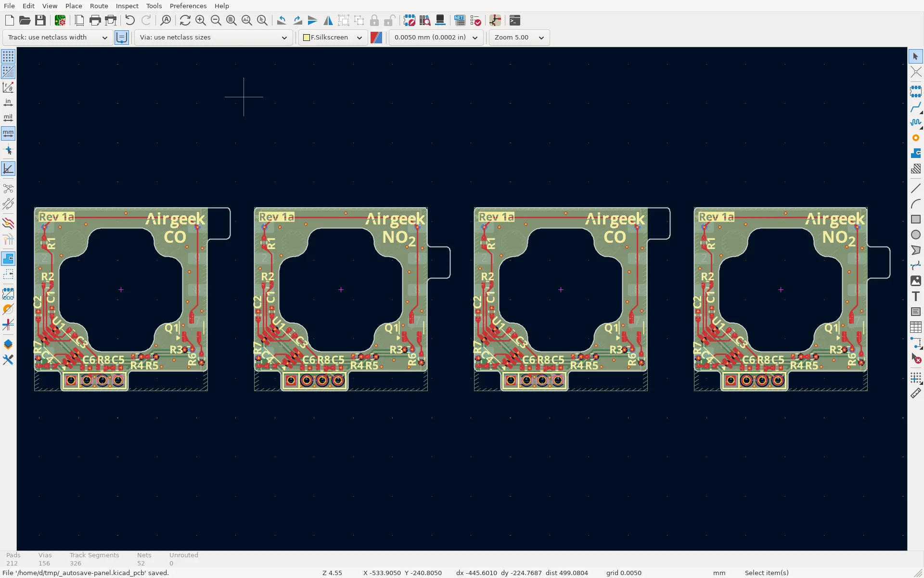Click the layer pair color swatch
The width and height of the screenshot is (924, 578).
coord(376,37)
